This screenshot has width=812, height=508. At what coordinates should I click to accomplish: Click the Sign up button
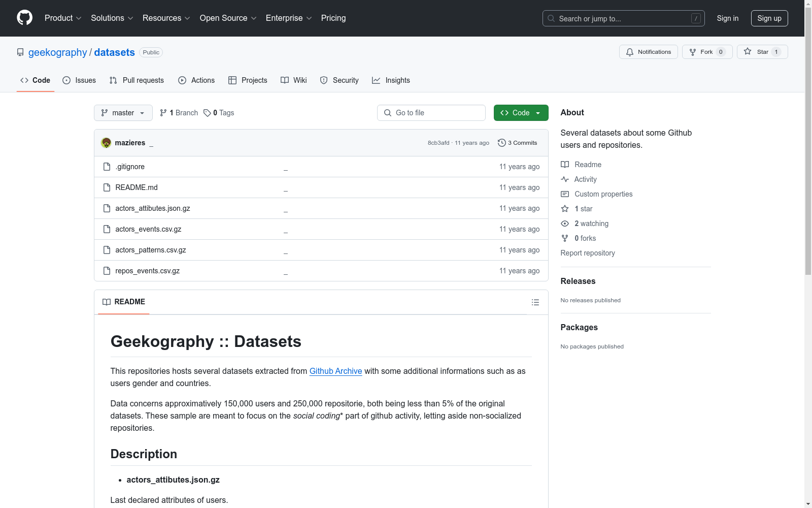pyautogui.click(x=769, y=18)
